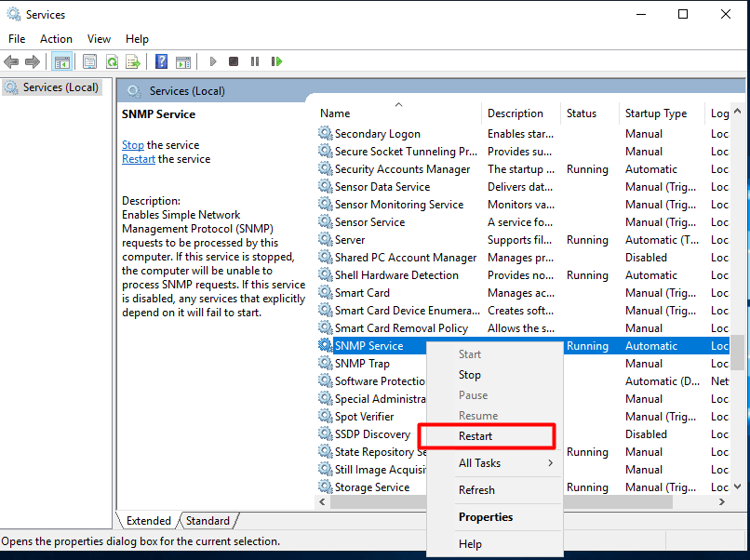The width and height of the screenshot is (750, 560).
Task: Select the highlighted SNMP Service row name
Action: tap(368, 346)
